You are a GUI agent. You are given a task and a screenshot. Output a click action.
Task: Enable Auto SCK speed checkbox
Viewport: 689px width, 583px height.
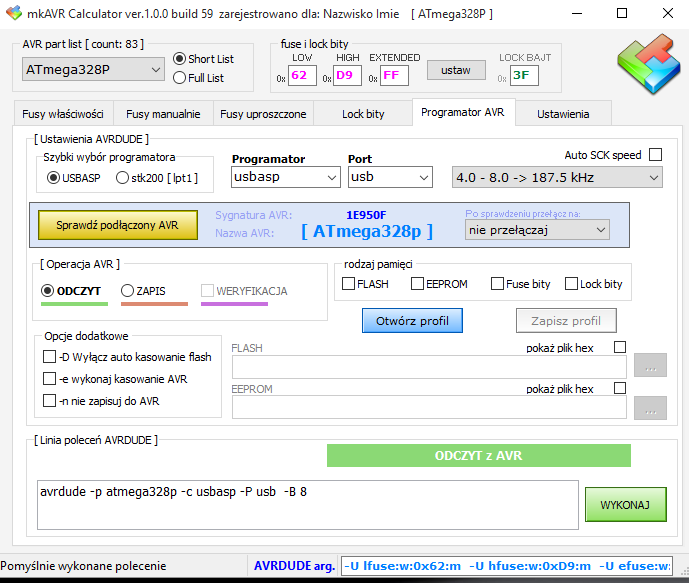pos(655,155)
